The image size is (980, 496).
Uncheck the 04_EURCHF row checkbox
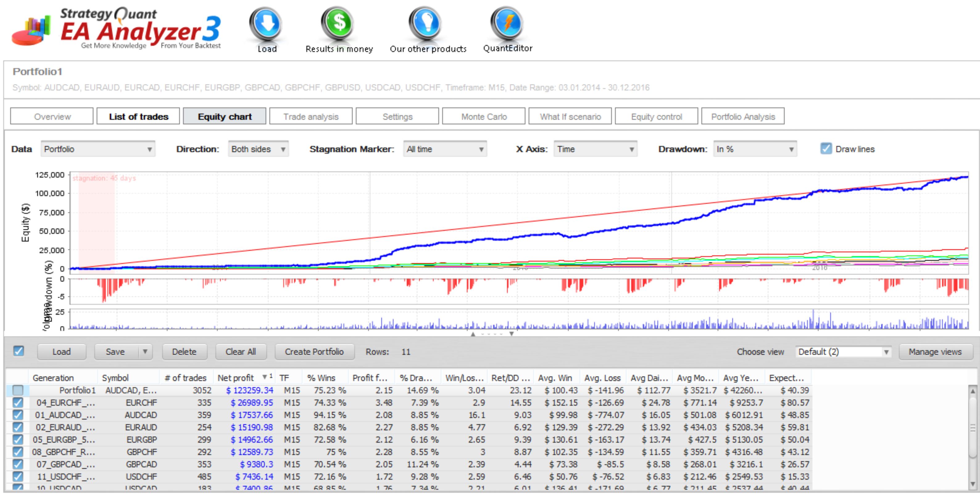[x=18, y=402]
